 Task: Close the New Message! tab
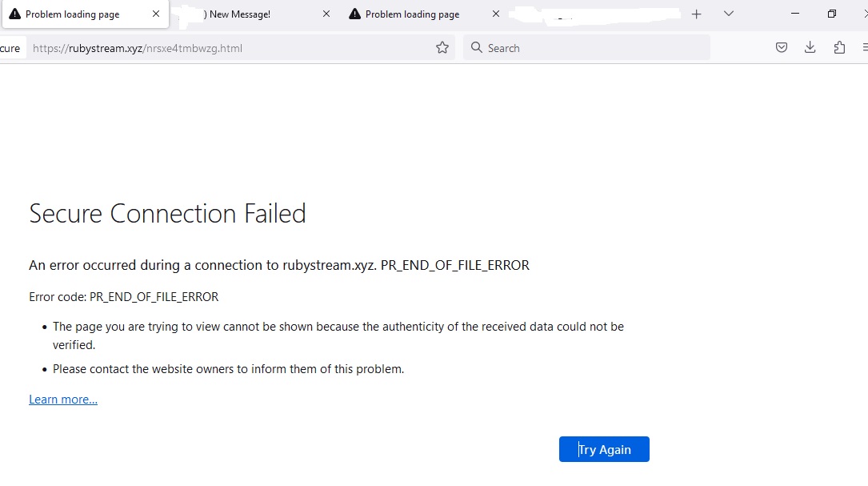click(326, 14)
